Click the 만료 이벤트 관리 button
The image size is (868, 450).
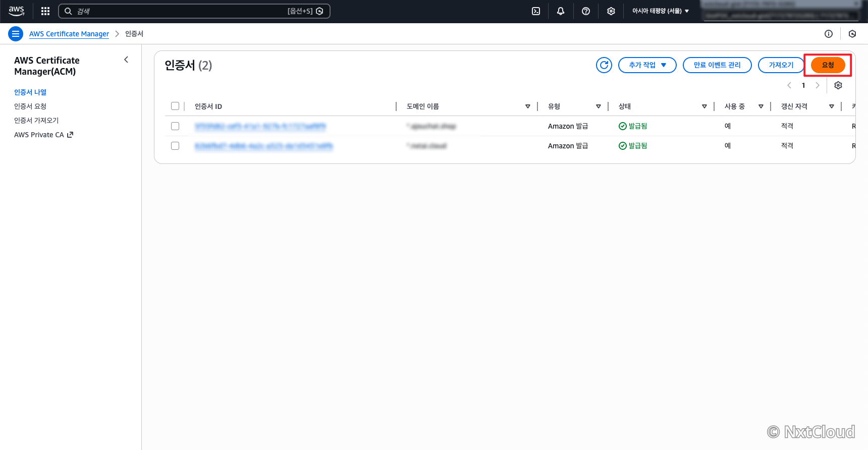coord(717,65)
